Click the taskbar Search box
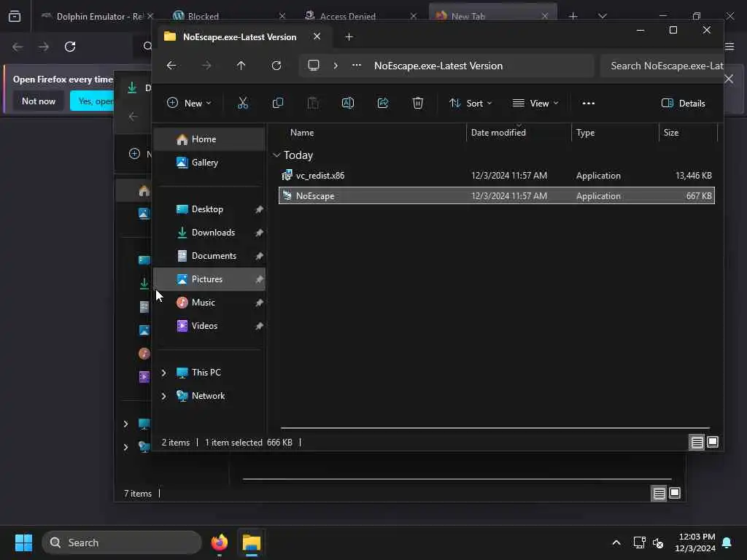 coord(122,542)
